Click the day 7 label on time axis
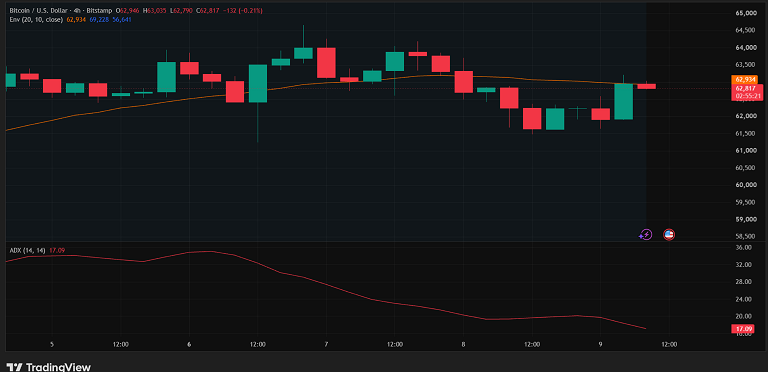The height and width of the screenshot is (372, 768). 326,344
